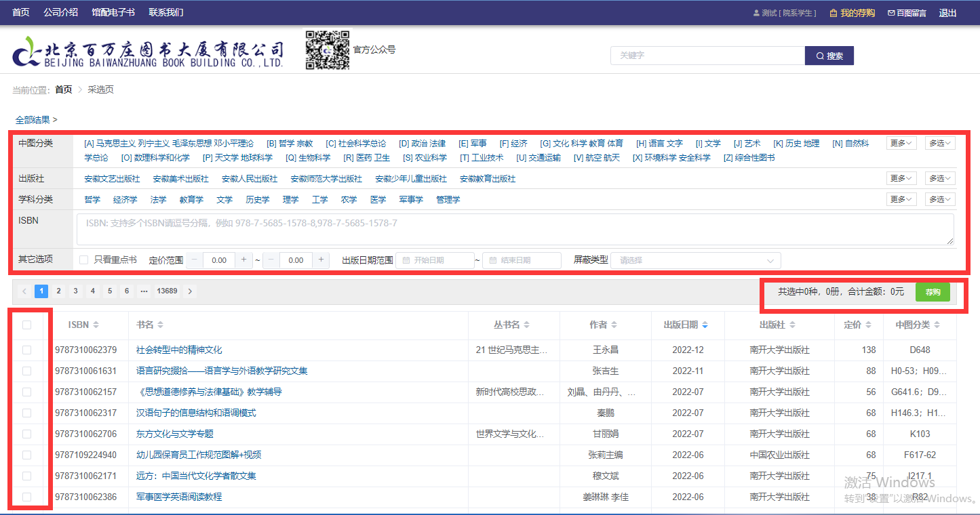Toggle the select-all checkbox in table header

[27, 325]
